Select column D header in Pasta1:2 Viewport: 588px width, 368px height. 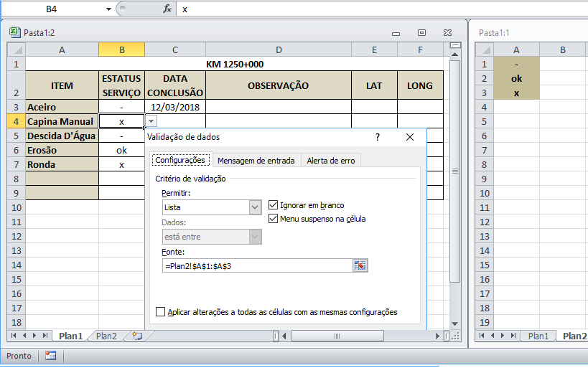(279, 49)
